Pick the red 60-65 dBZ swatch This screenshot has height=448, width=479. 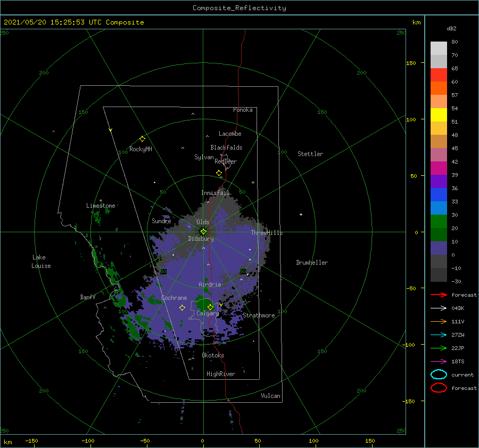pos(439,75)
